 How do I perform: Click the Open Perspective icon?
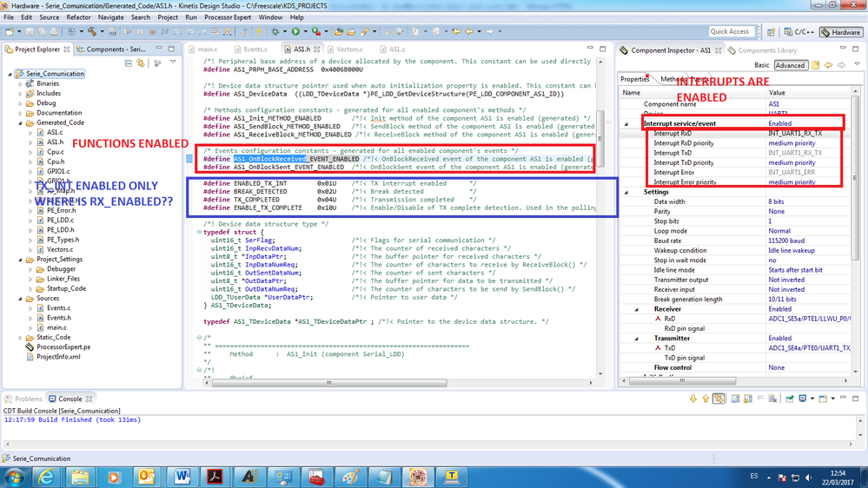click(x=771, y=32)
